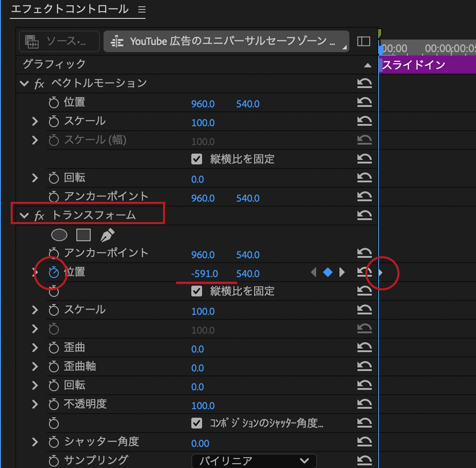The height and width of the screenshot is (468, 476).
Task: Open the エフェクトコントロール panel menu
Action: click(x=142, y=10)
